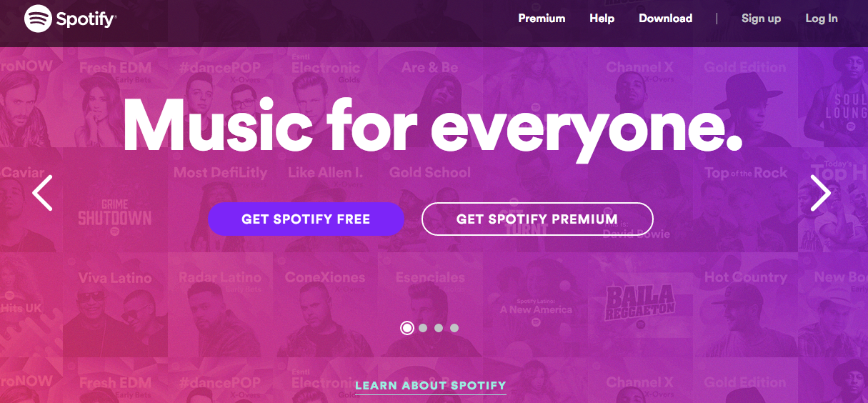Open the Premium menu item

pyautogui.click(x=542, y=19)
